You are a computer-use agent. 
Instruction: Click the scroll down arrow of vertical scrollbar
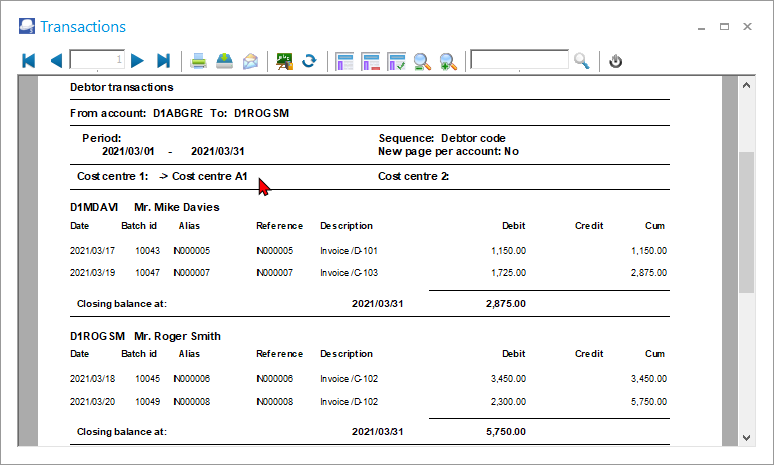(x=746, y=437)
